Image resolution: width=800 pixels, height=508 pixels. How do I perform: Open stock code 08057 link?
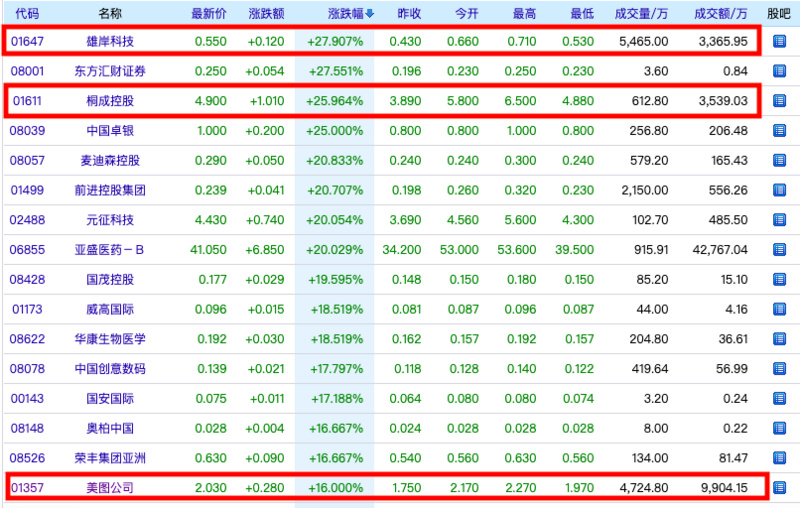coord(27,160)
